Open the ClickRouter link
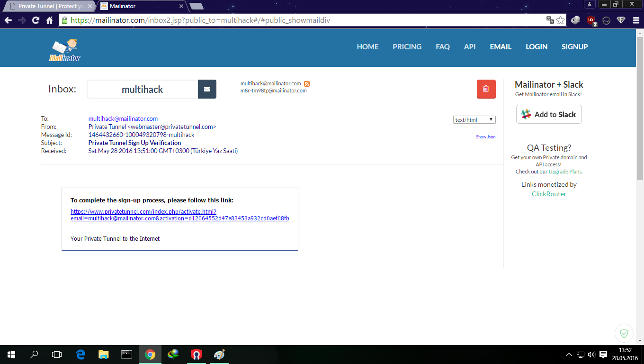This screenshot has width=644, height=364. 549,194
